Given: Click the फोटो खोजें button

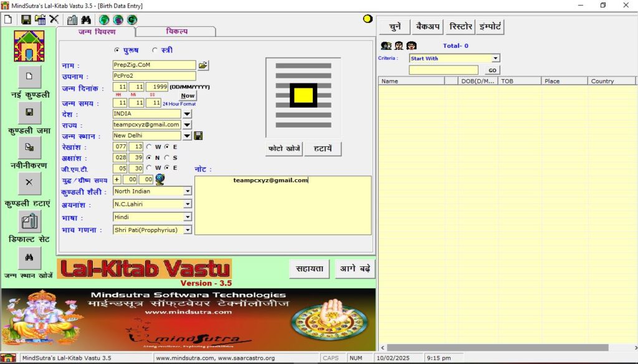Looking at the screenshot, I should (284, 149).
